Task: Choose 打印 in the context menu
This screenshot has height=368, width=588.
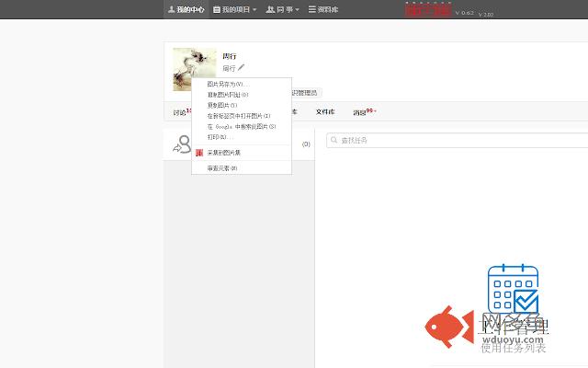Action: [242, 137]
